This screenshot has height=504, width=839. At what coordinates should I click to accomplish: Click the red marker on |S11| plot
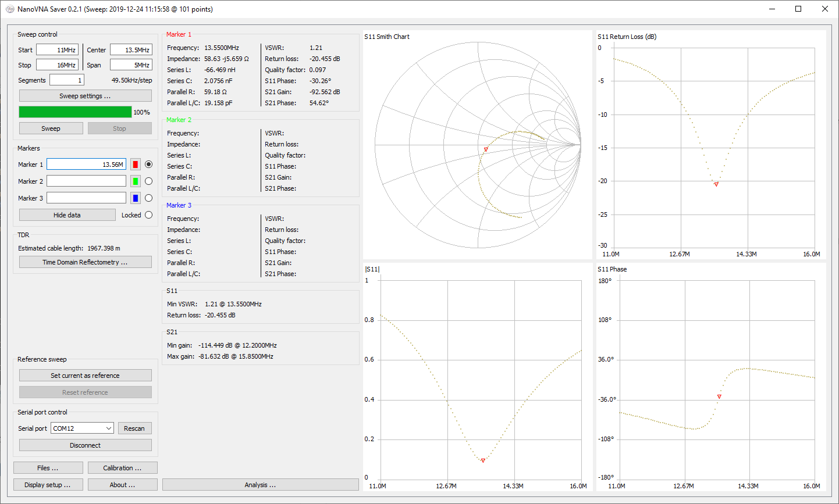coord(483,461)
